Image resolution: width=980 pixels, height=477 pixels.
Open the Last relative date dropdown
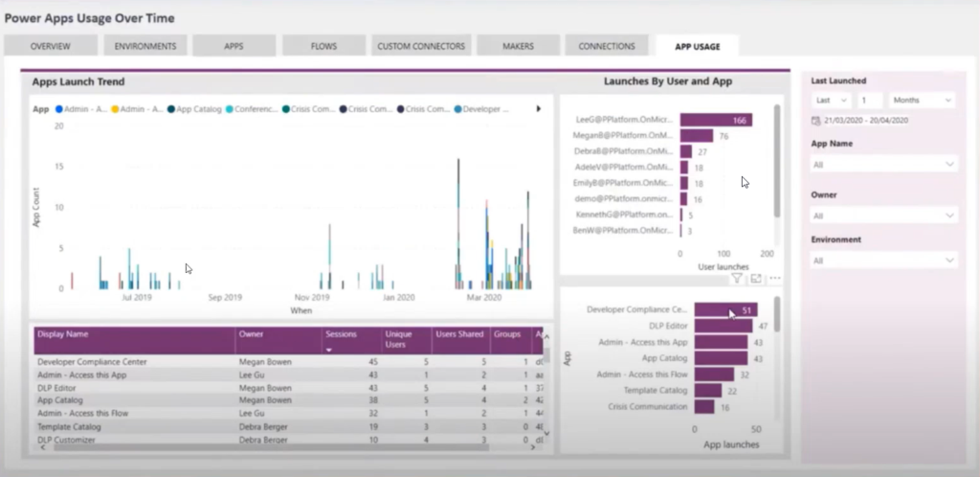pos(832,100)
